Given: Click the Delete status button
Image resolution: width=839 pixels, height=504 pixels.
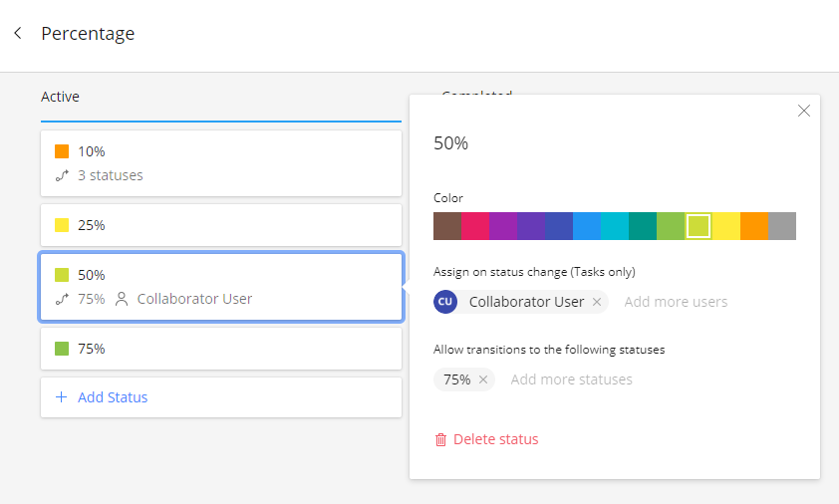Looking at the screenshot, I should (x=495, y=439).
